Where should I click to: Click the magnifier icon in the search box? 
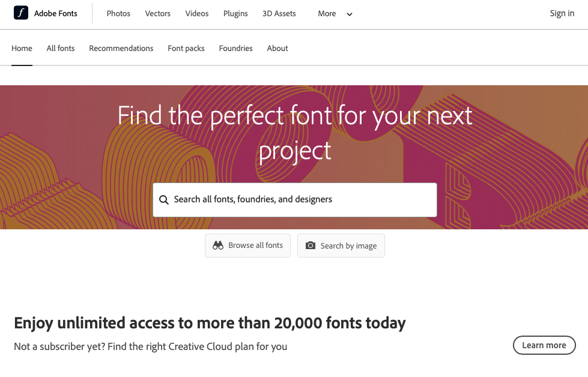click(x=164, y=200)
